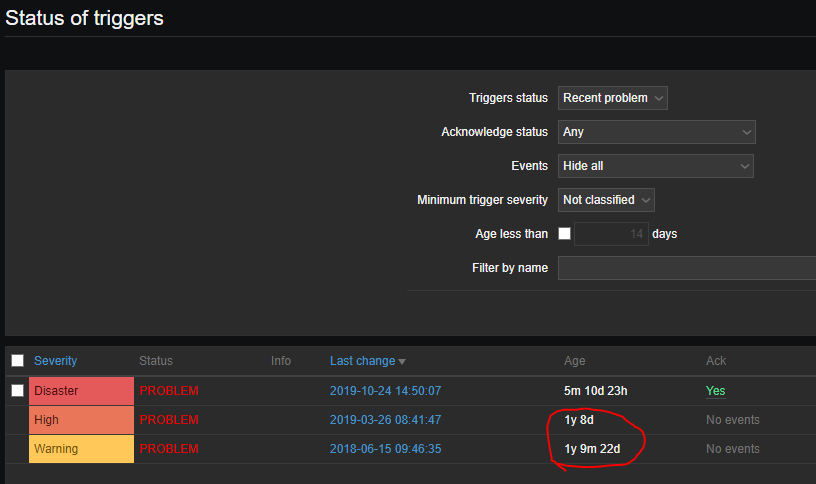Click the Warning severity cell
This screenshot has width=816, height=484.
click(x=81, y=449)
